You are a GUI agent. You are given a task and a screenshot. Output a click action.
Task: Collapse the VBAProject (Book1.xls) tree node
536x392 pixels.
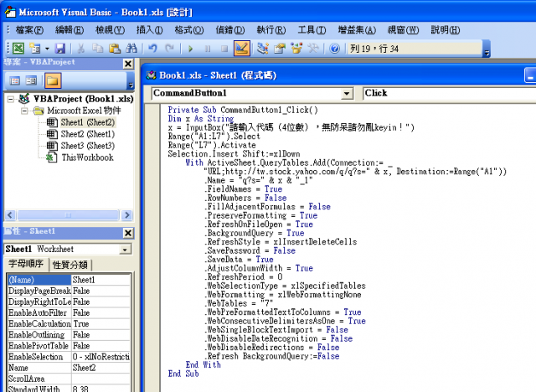click(11, 100)
